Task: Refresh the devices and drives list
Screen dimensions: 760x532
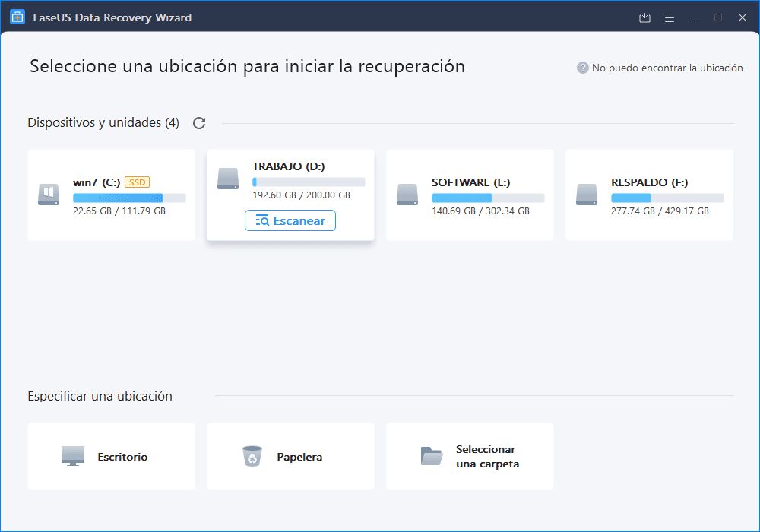Action: [x=199, y=123]
